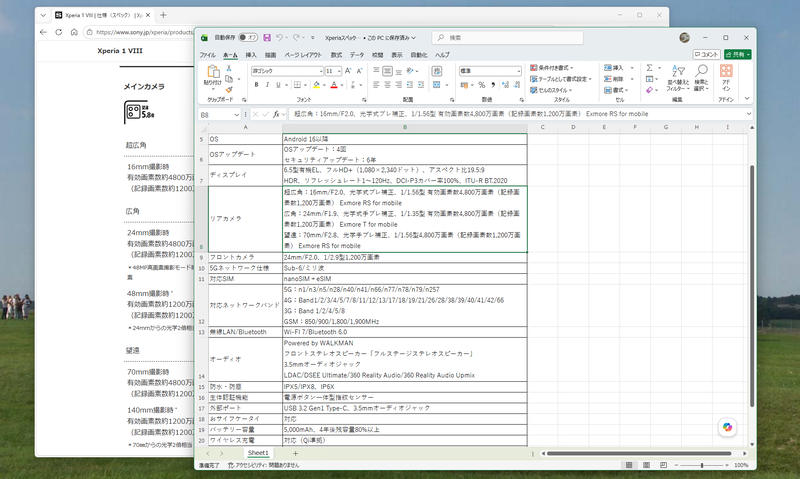Click the Redo arrow icon in Excel
This screenshot has width=800, height=479.
pyautogui.click(x=296, y=38)
